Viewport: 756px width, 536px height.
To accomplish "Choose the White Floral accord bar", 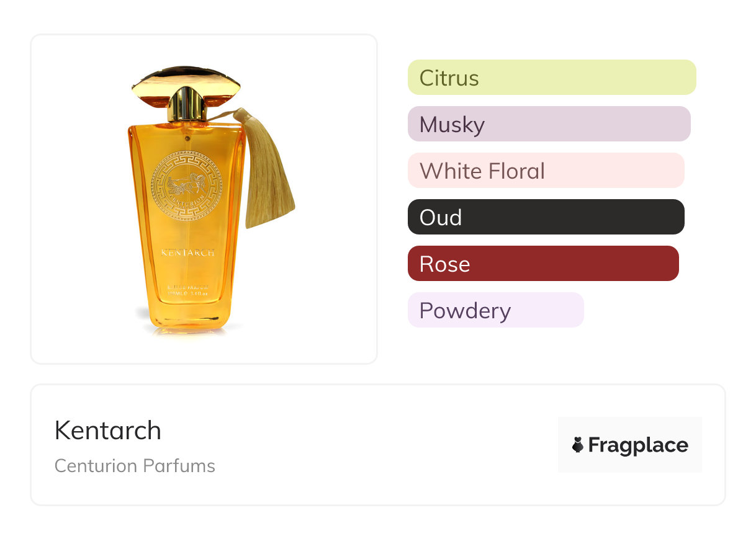I will coord(546,171).
